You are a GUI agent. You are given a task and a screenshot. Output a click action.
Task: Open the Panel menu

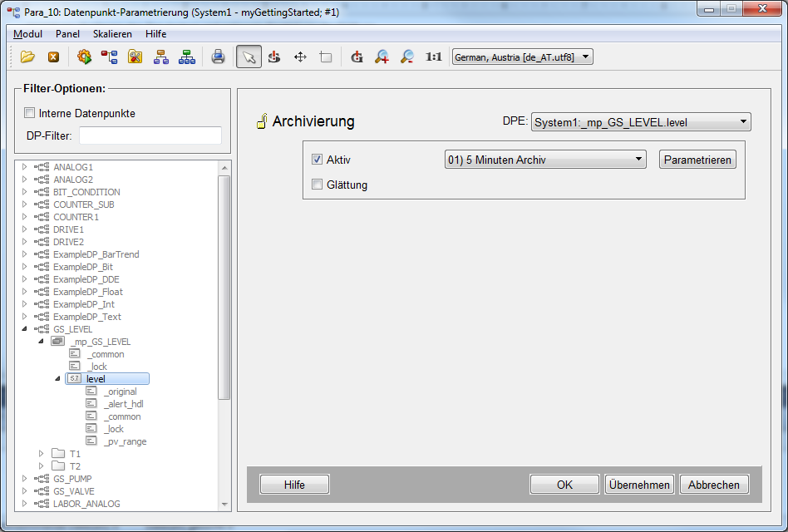(x=67, y=33)
